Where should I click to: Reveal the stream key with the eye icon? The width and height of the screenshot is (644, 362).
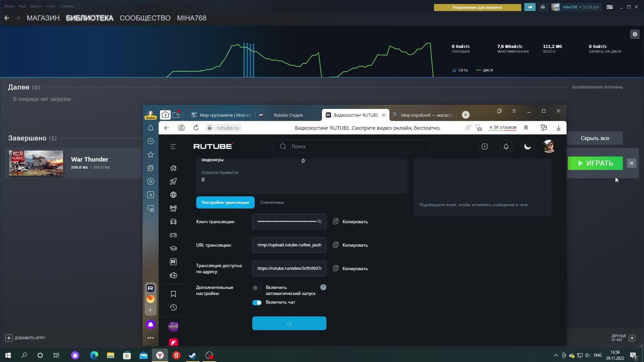319,222
